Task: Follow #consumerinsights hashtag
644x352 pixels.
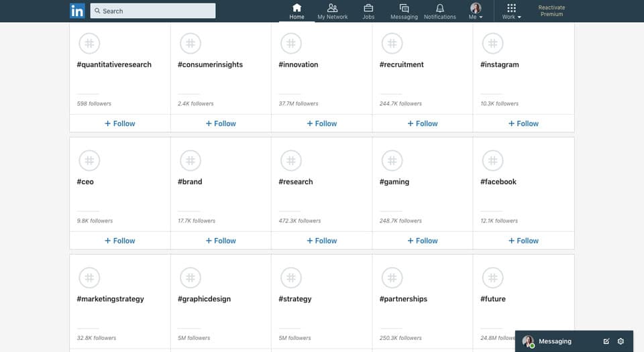Action: tap(221, 123)
